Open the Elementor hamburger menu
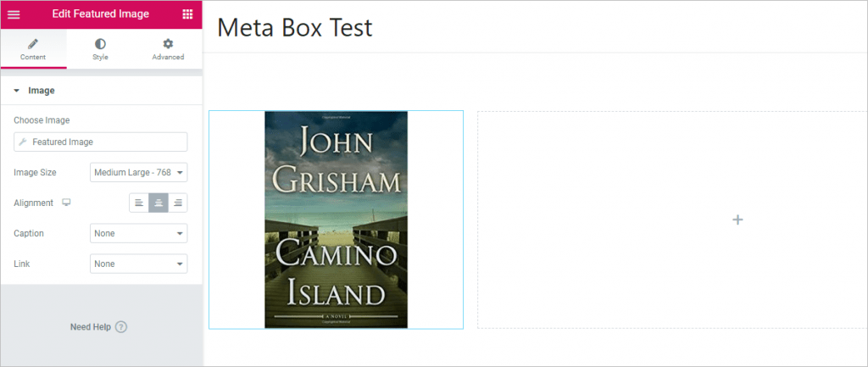This screenshot has height=367, width=868. 14,14
